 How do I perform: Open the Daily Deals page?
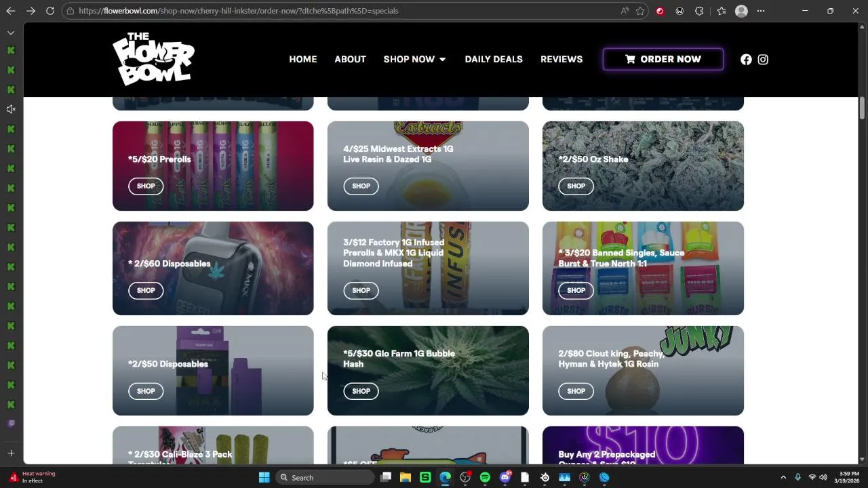tap(494, 60)
